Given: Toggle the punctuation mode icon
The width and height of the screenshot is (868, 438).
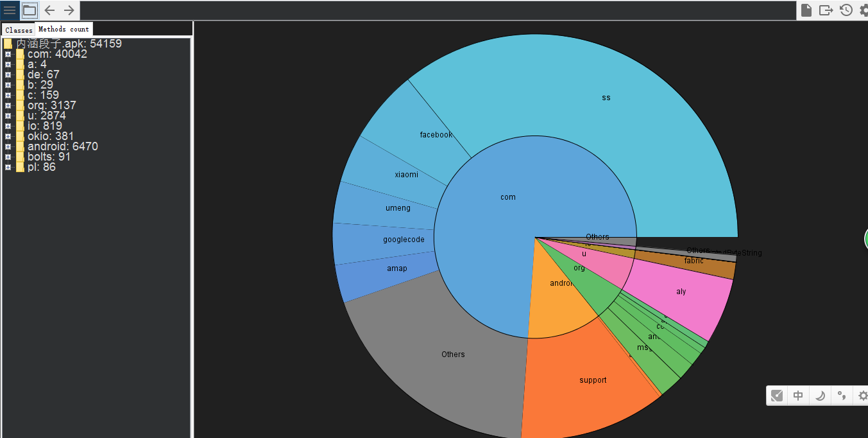Looking at the screenshot, I should (x=841, y=396).
